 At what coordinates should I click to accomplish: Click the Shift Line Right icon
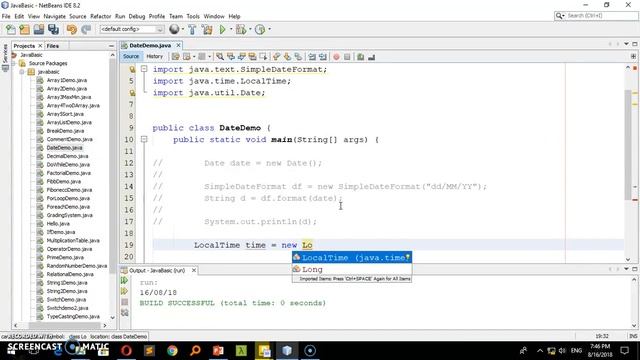point(323,57)
